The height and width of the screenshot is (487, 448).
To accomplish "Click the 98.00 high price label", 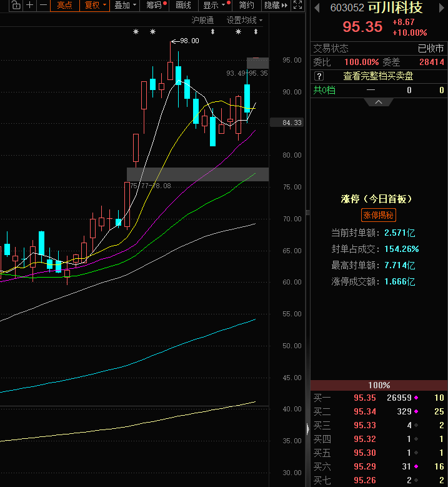I will (190, 41).
